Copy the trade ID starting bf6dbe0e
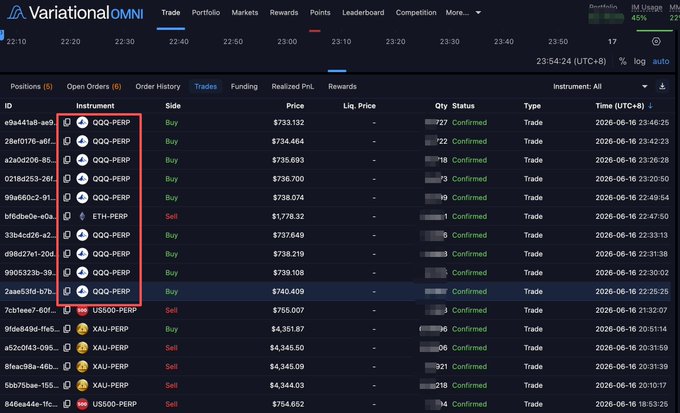This screenshot has width=680, height=413. (x=67, y=216)
